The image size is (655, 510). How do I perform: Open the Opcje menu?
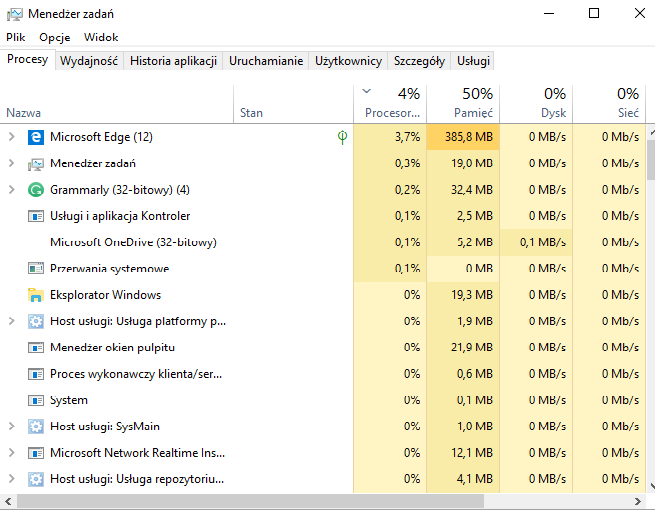53,37
